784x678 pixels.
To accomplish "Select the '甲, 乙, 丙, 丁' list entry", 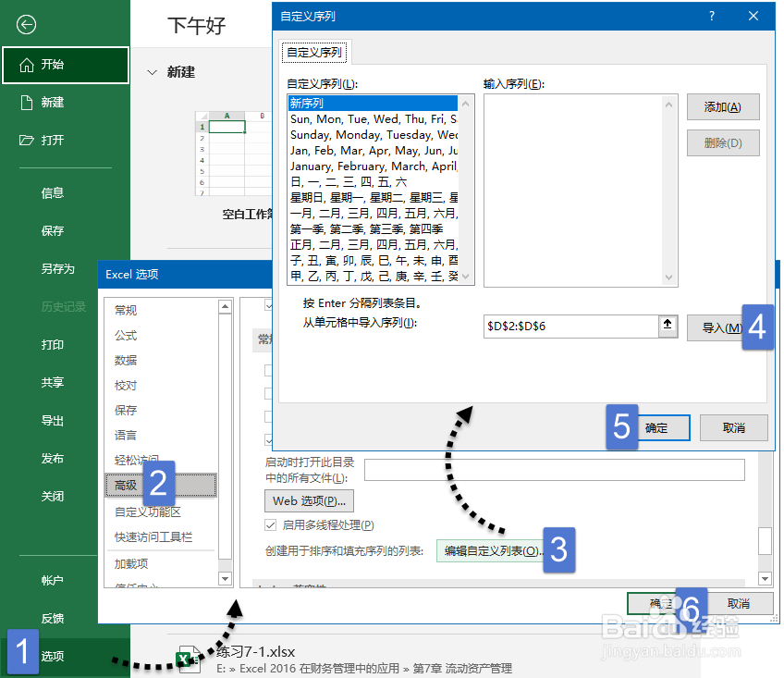I will coord(373,277).
